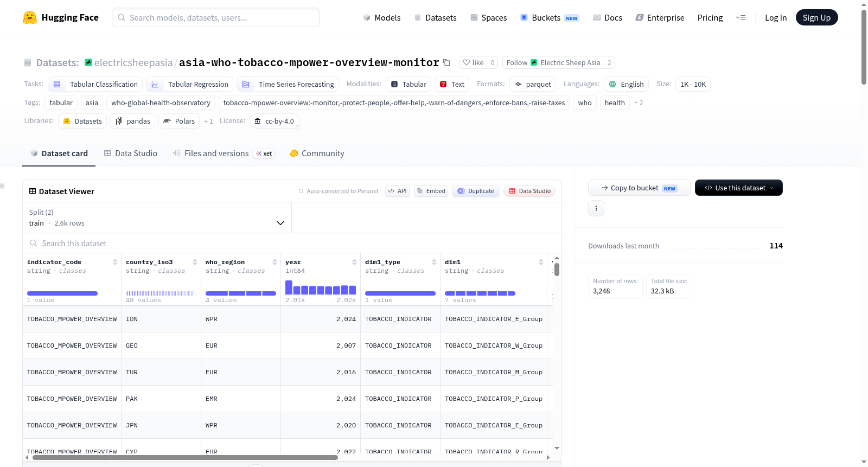Copy dataset name with the copy icon
Viewport: 868px width, 467px height.
tap(446, 62)
